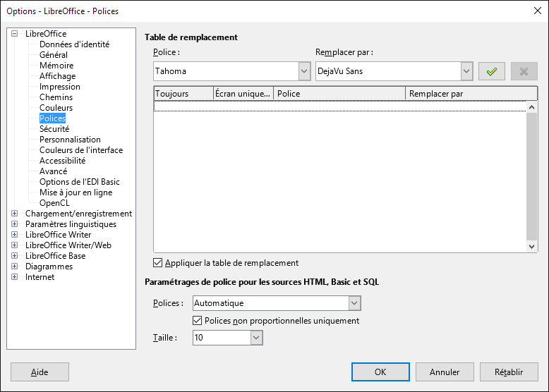
Task: Open Mise à jour en ligne
Action: click(x=76, y=192)
